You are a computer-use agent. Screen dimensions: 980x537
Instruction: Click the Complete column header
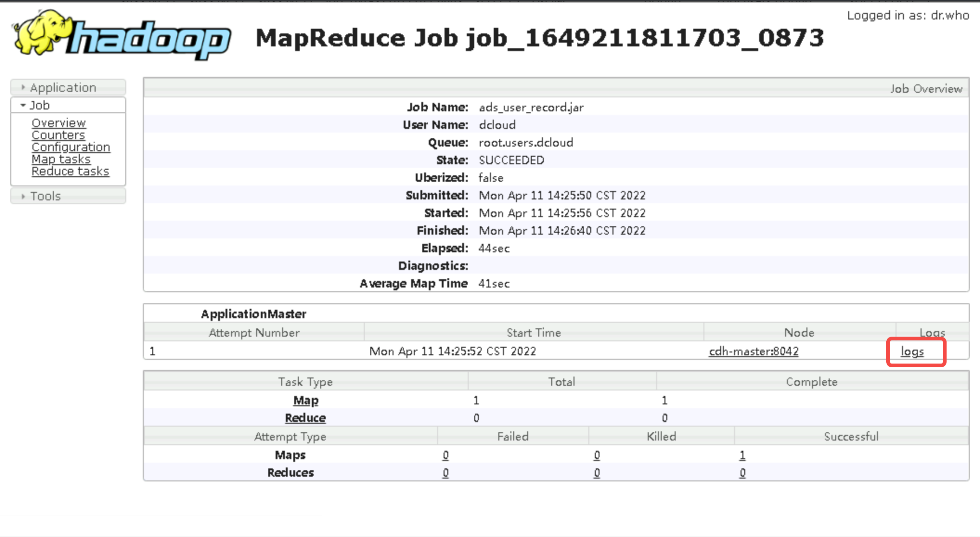click(x=812, y=382)
